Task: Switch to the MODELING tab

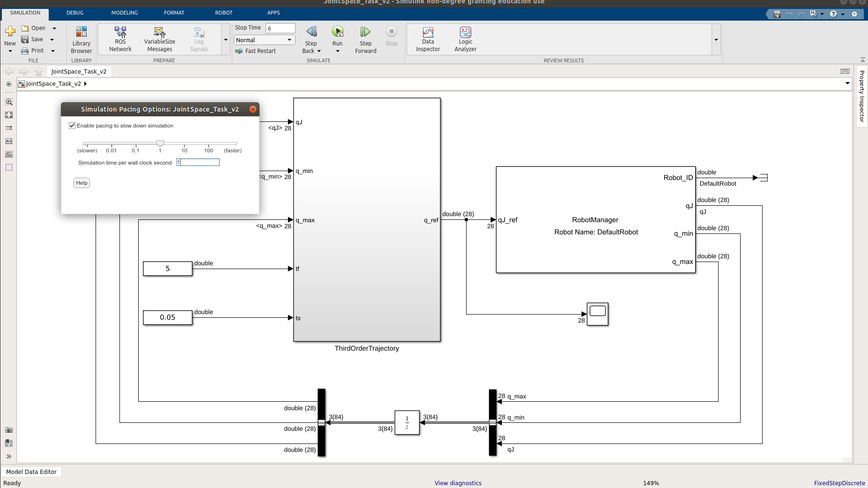Action: [x=125, y=13]
